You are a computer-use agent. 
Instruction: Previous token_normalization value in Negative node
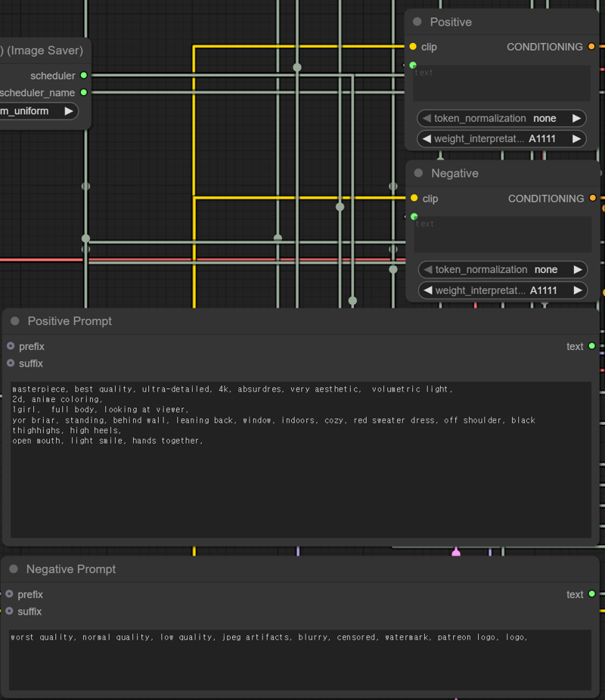coord(428,270)
